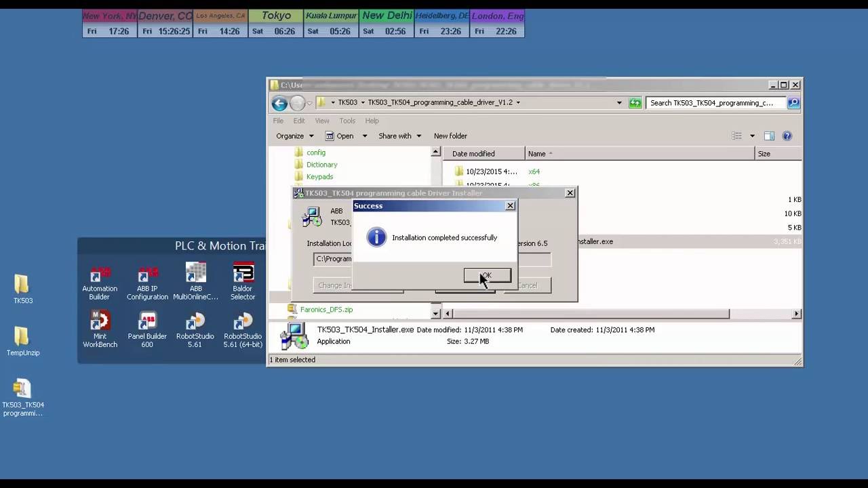Select the Dictionary folder in tree
Image resolution: width=868 pixels, height=488 pixels.
[321, 165]
